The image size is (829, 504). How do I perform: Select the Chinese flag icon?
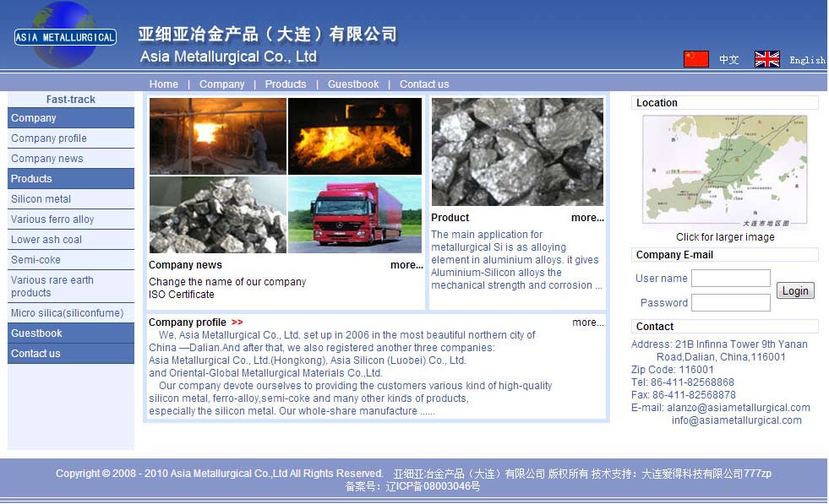pos(695,59)
